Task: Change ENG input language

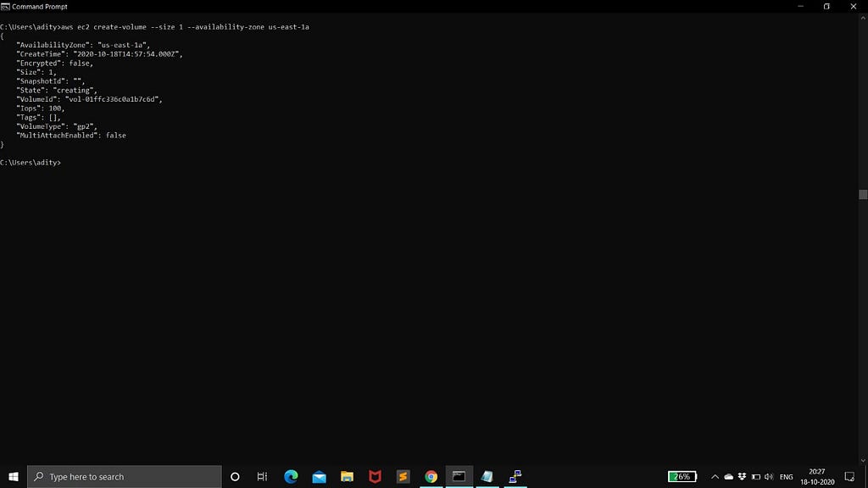Action: click(x=786, y=476)
